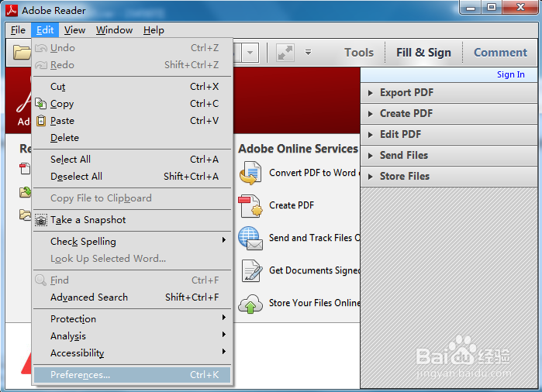Expand the Export PDF panel
Screen dimensions: 542x392
tap(449, 92)
